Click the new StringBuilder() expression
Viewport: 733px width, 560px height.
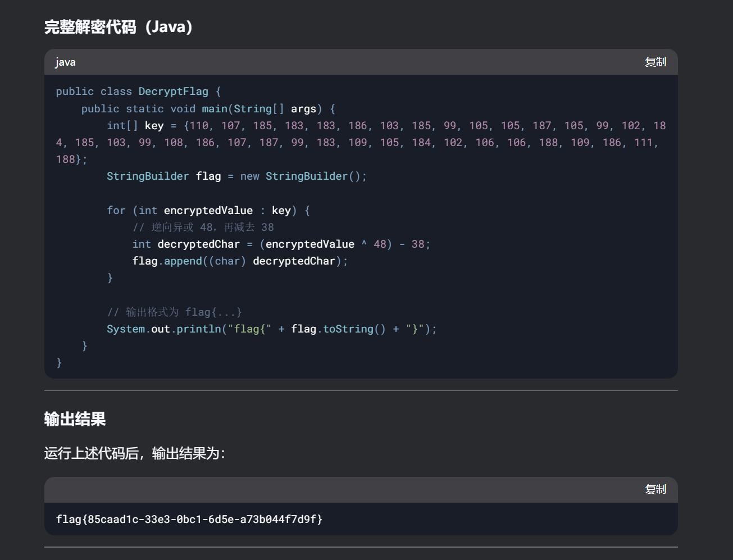[x=303, y=176]
